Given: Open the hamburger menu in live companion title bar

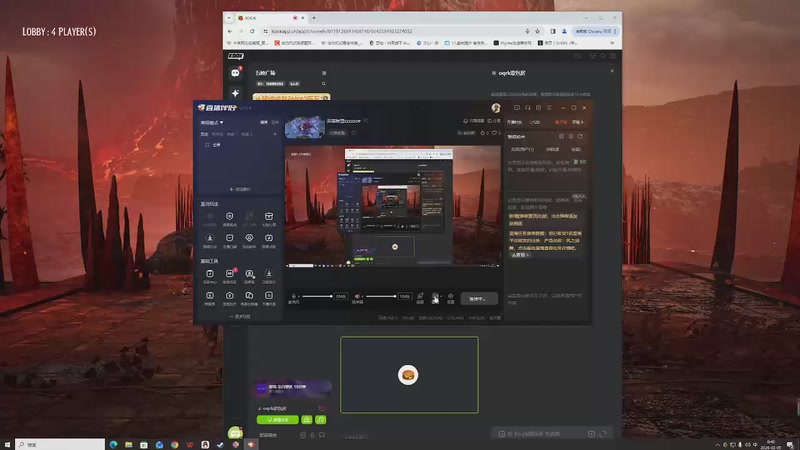Looking at the screenshot, I should (549, 108).
